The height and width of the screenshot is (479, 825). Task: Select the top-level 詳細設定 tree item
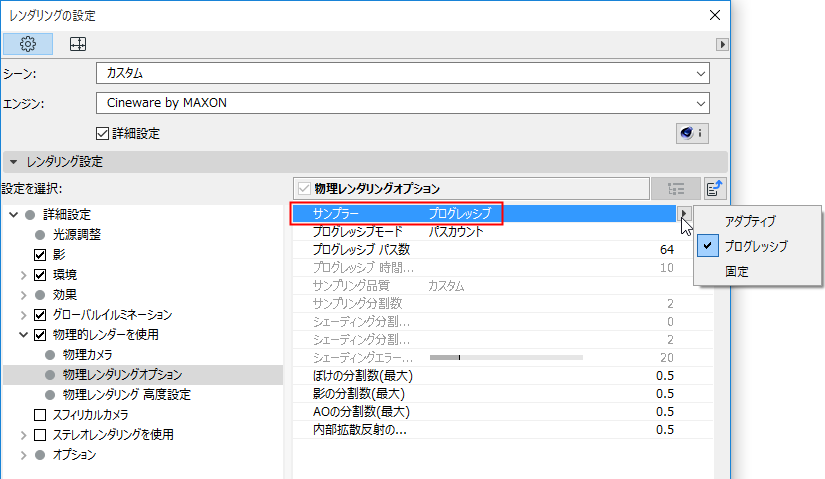[67, 215]
